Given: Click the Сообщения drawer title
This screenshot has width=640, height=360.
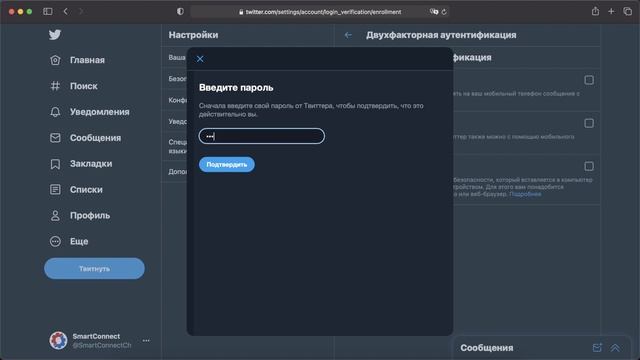Looking at the screenshot, I should 487,348.
